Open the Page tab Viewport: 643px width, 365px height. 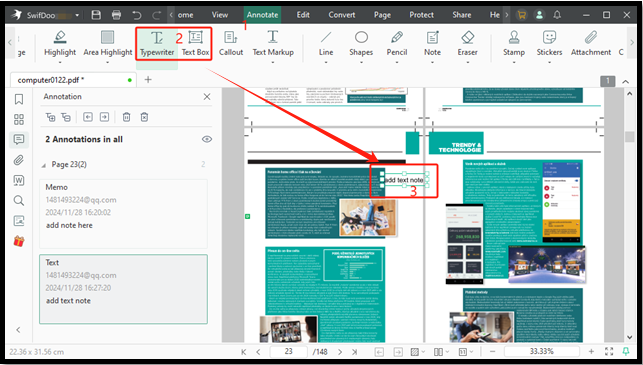pos(382,15)
